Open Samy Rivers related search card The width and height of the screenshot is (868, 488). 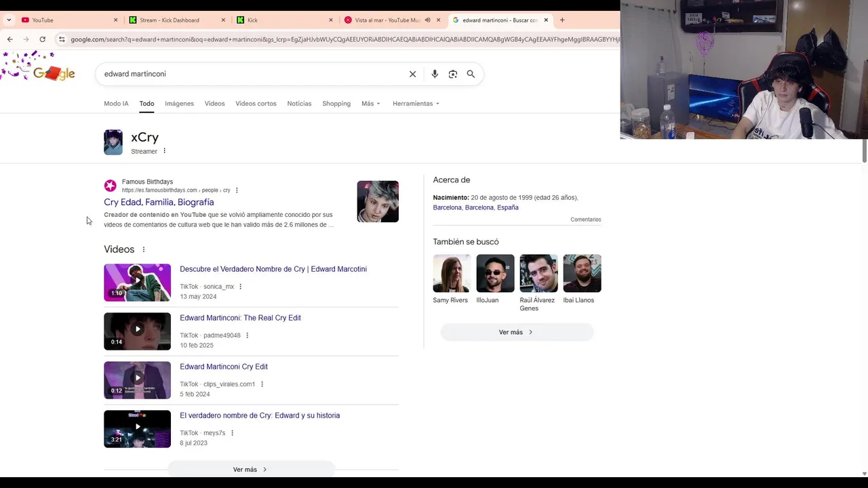[452, 279]
